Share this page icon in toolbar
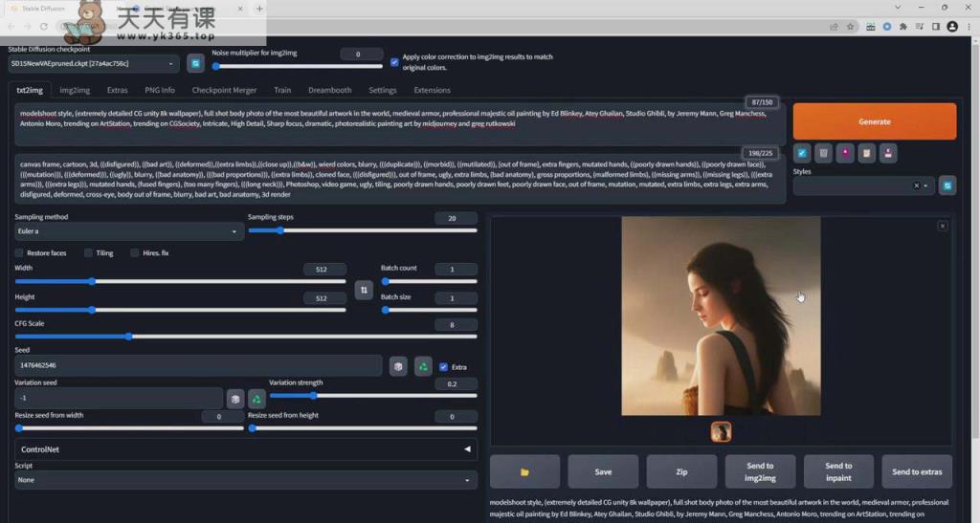 (834, 27)
